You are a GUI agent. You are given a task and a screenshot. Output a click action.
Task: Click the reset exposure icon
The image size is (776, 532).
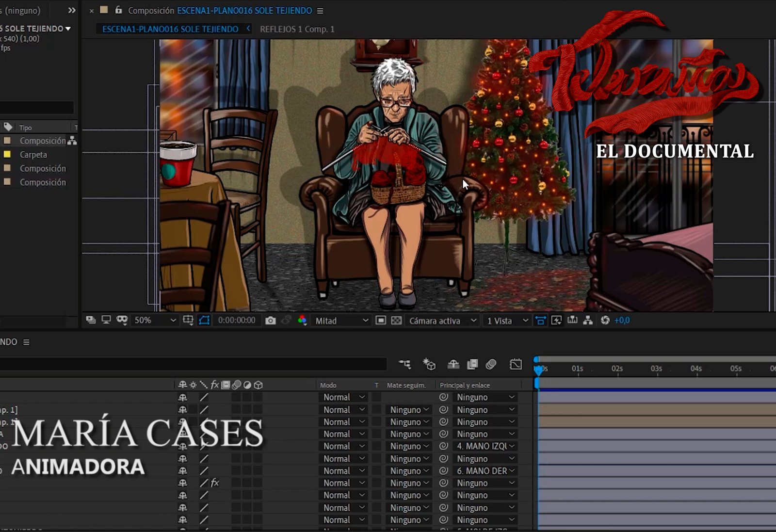[x=605, y=321]
